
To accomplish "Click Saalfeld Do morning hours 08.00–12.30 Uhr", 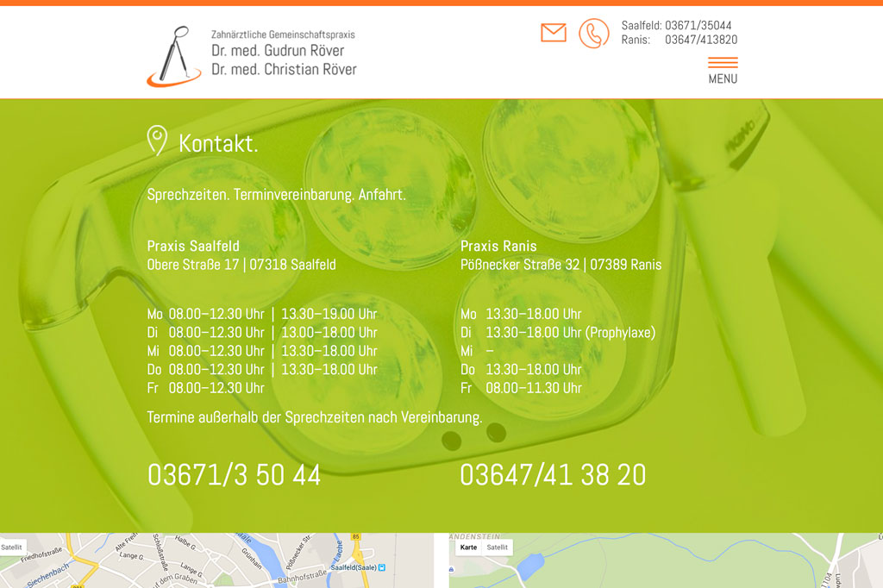I will [x=216, y=370].
